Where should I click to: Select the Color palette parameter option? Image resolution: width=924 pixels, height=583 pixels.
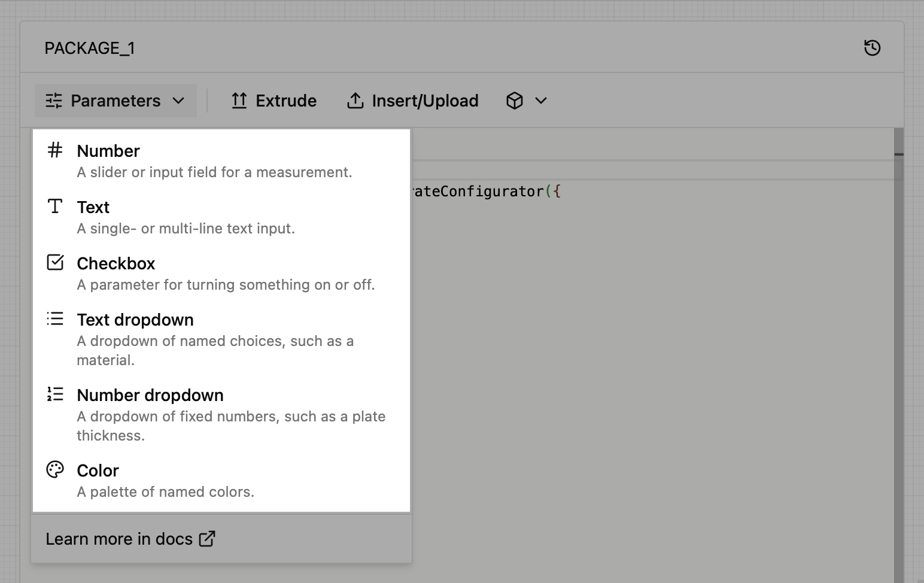pyautogui.click(x=221, y=481)
